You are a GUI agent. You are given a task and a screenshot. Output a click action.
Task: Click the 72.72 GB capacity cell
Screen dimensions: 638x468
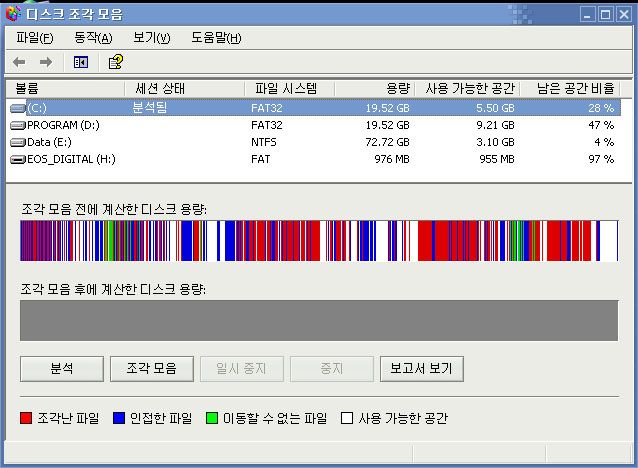coord(387,142)
